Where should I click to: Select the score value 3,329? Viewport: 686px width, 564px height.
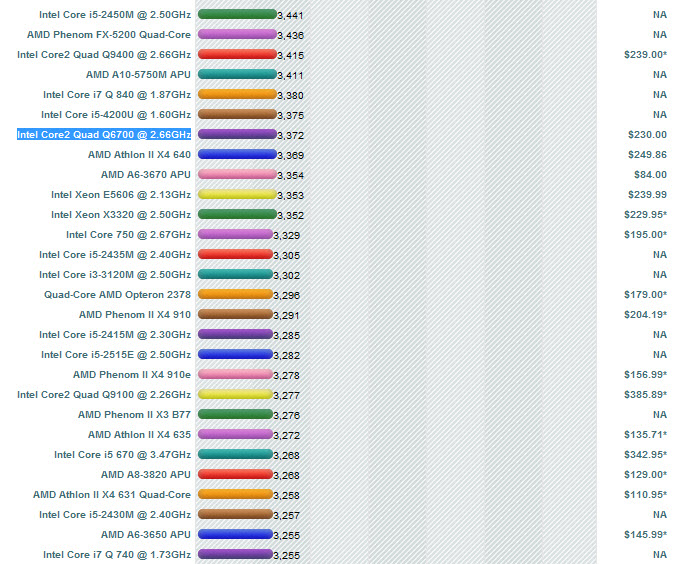point(287,236)
